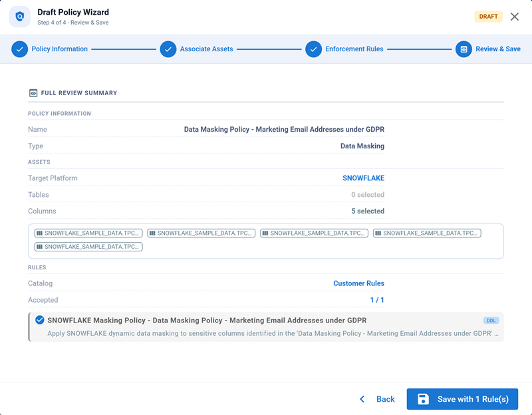Select the Review & Save step label

point(497,49)
